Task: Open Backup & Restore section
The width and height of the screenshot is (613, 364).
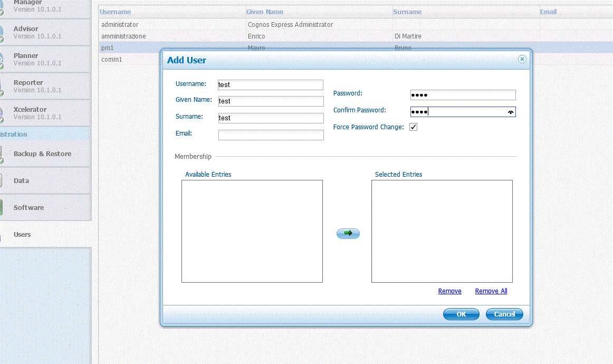Action: click(45, 154)
